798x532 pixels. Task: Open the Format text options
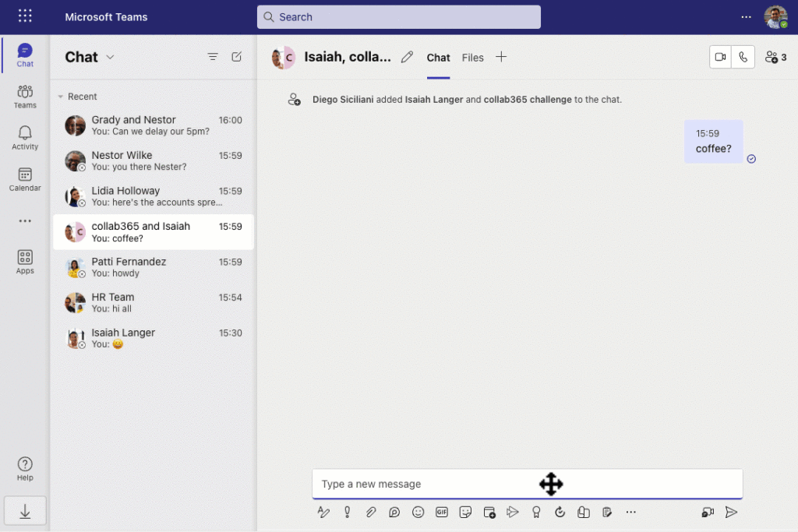(x=323, y=512)
